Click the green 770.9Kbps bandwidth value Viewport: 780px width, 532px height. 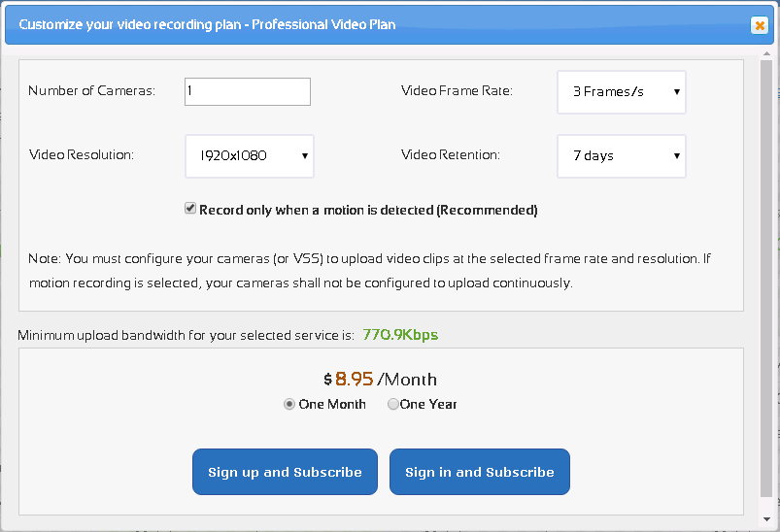click(x=400, y=335)
